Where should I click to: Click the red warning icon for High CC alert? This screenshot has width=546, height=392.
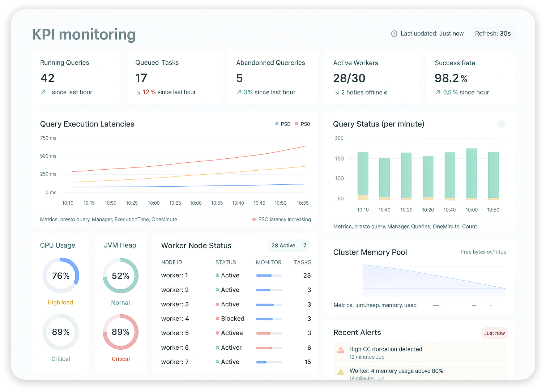(x=341, y=350)
